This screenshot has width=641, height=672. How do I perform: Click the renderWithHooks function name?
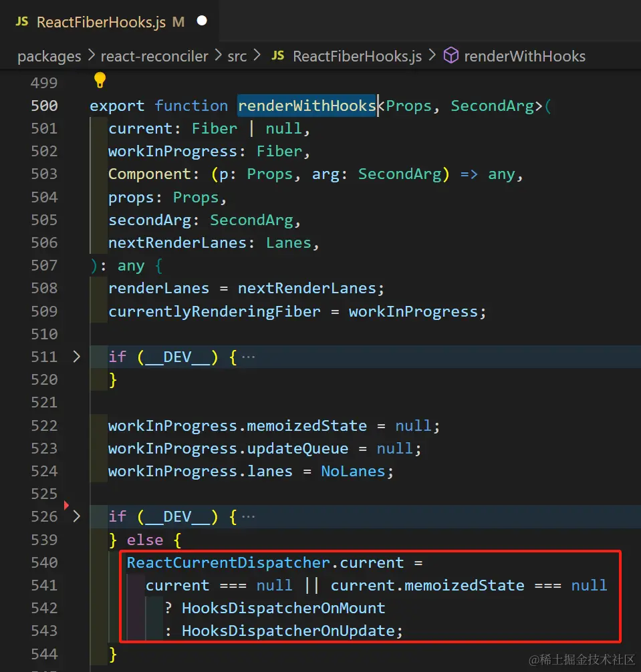click(x=307, y=106)
